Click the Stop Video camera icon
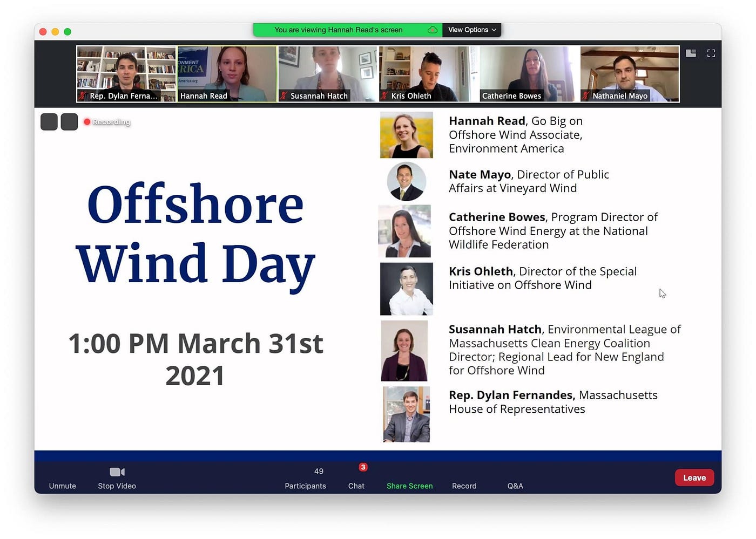 pyautogui.click(x=117, y=472)
